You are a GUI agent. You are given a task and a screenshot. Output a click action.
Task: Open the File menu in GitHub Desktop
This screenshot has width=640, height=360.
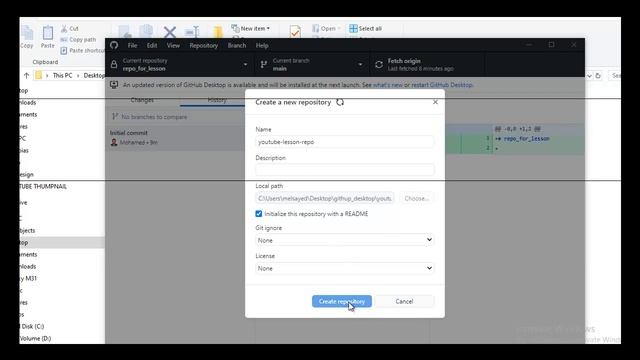tap(132, 45)
